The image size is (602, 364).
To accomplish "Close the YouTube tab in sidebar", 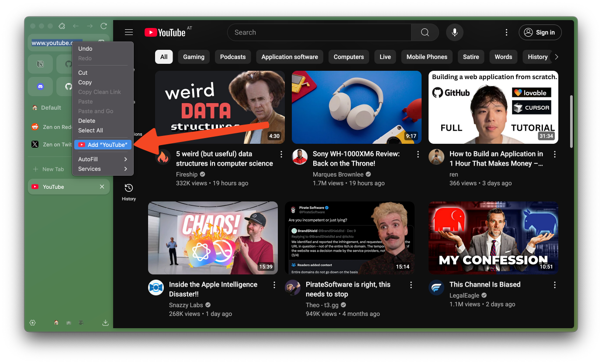I will click(102, 187).
